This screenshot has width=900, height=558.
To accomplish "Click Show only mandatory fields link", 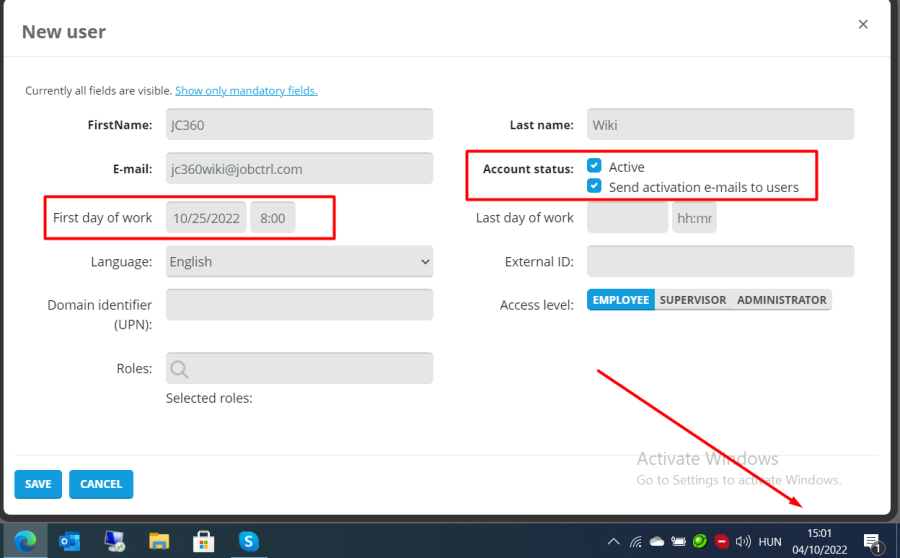I will coord(246,91).
